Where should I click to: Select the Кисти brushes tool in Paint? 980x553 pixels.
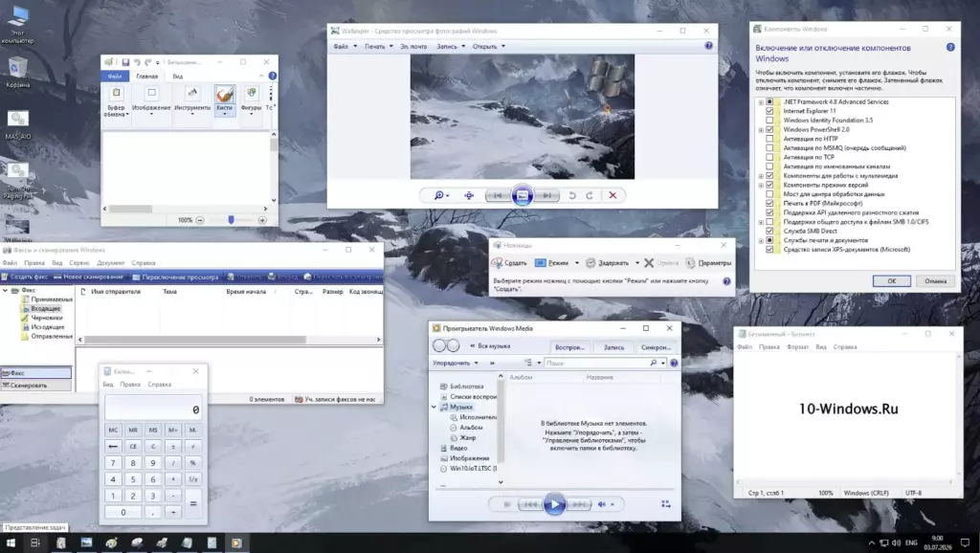pyautogui.click(x=224, y=100)
